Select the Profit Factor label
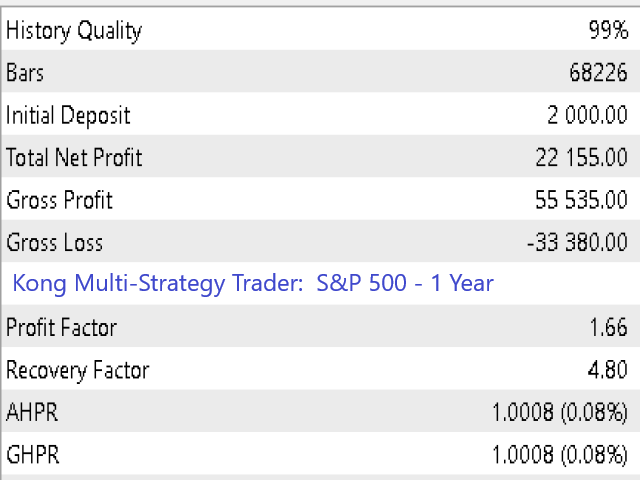Screen dimensions: 640x480 coord(62,328)
